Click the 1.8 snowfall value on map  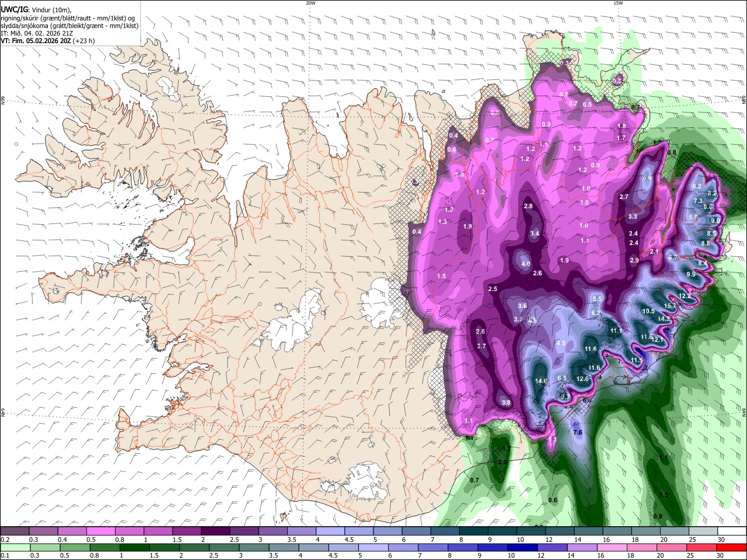pos(622,126)
